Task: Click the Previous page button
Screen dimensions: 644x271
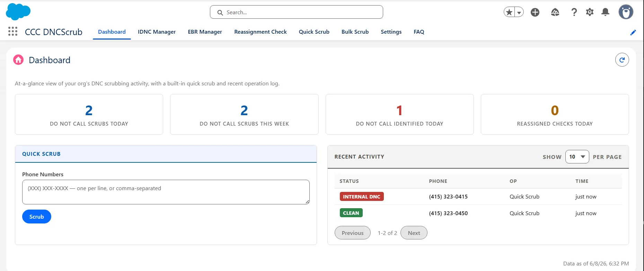Action: [x=352, y=233]
